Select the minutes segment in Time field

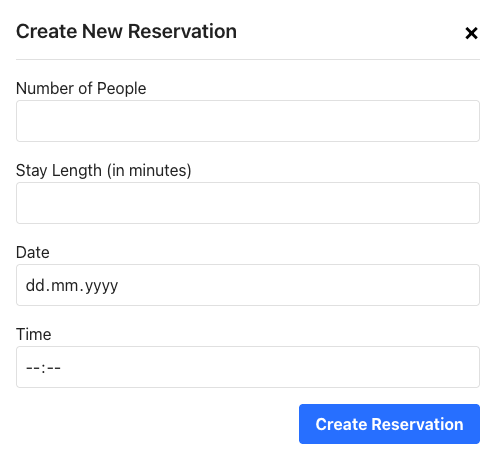pos(54,368)
